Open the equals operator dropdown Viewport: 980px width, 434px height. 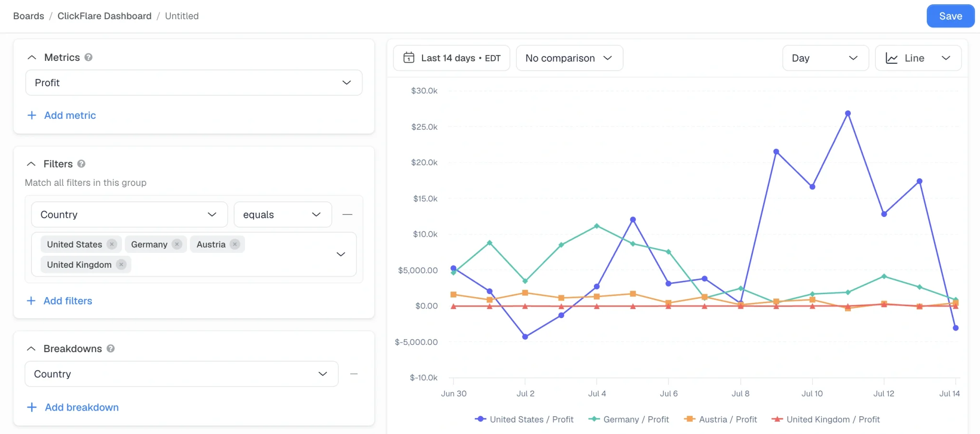coord(283,215)
